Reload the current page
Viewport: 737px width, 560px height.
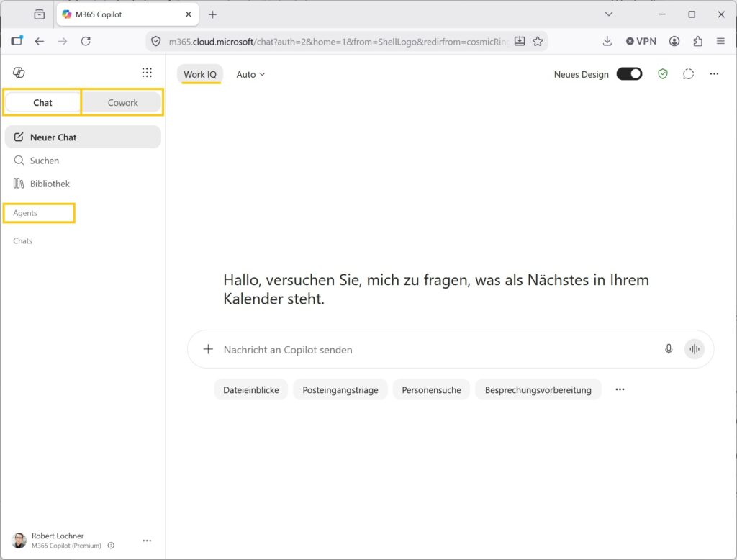pos(86,41)
